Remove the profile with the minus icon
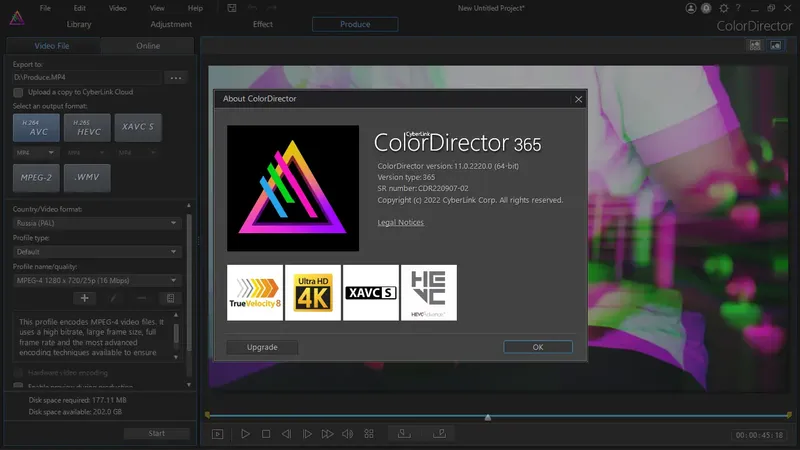800x450 pixels. pos(142,298)
